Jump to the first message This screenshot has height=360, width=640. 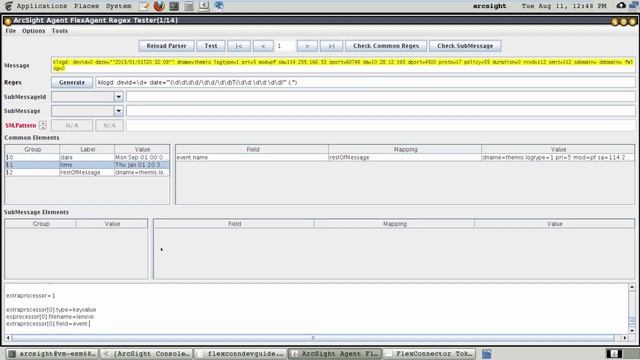point(239,46)
